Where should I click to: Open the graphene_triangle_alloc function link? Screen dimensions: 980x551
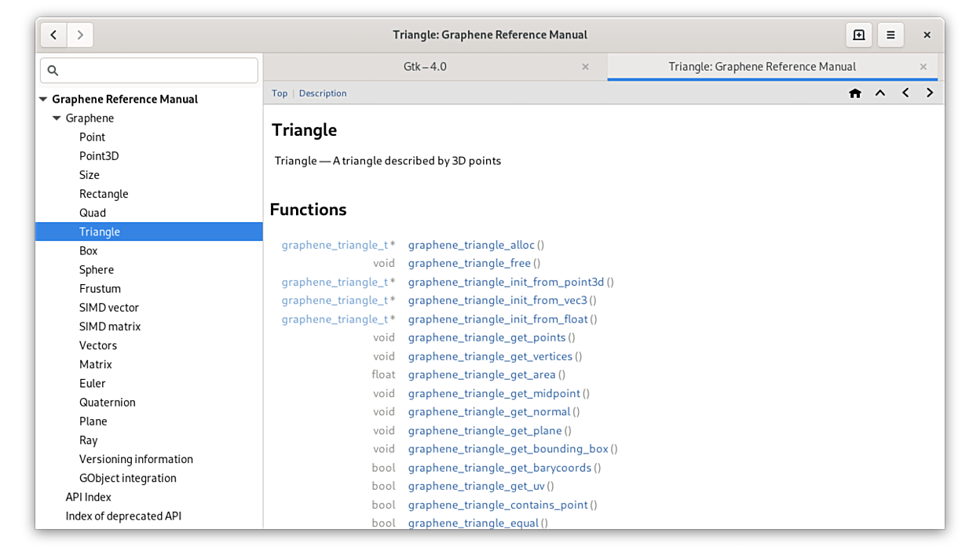coord(471,245)
